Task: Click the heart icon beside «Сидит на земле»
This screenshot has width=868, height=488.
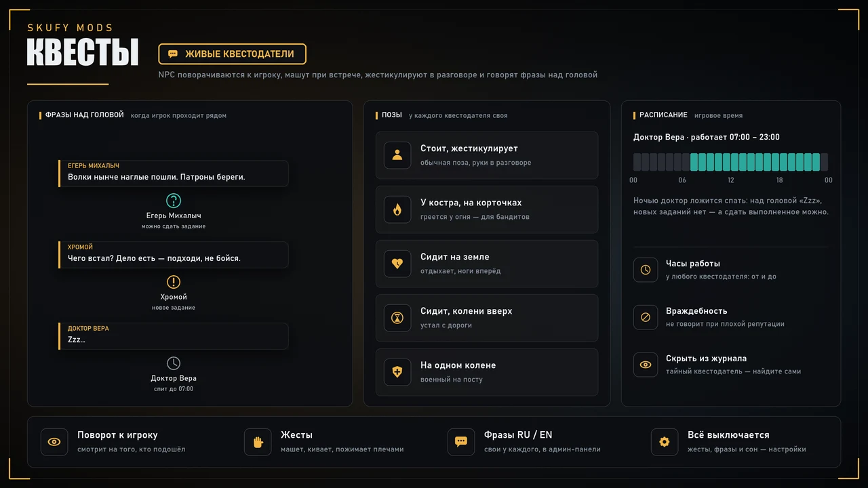Action: (397, 264)
